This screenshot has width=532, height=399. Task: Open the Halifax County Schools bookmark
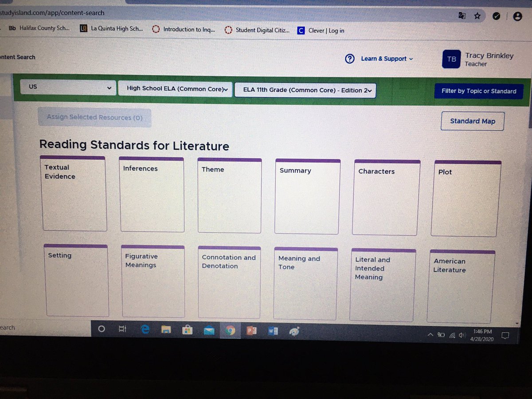point(39,28)
